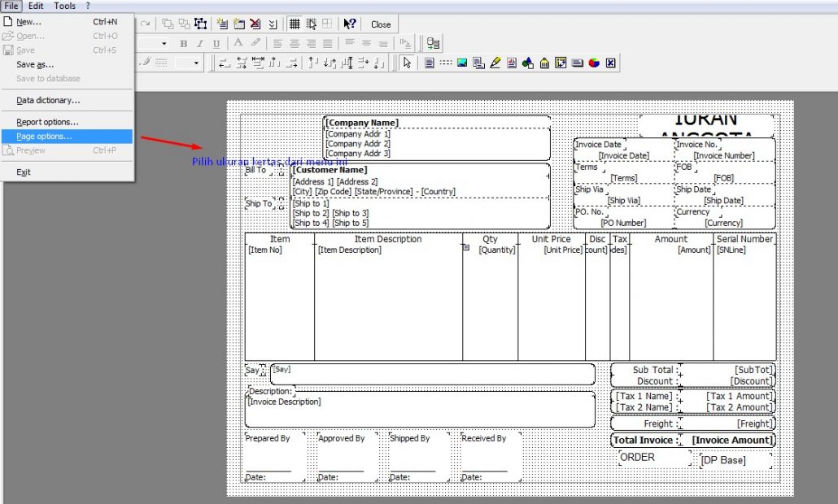
Task: Align text to top vertically
Action: (350, 43)
